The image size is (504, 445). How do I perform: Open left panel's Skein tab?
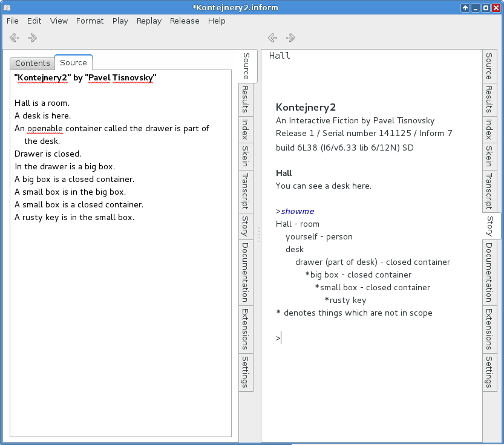click(x=246, y=157)
